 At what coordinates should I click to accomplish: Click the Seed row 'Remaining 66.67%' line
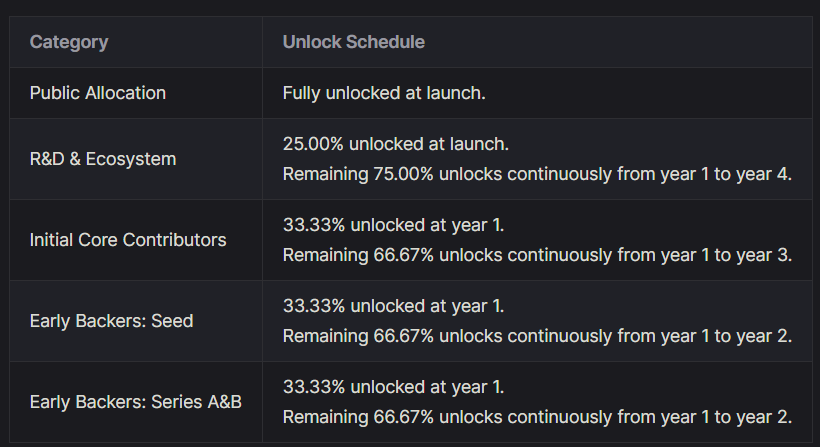[x=537, y=336]
